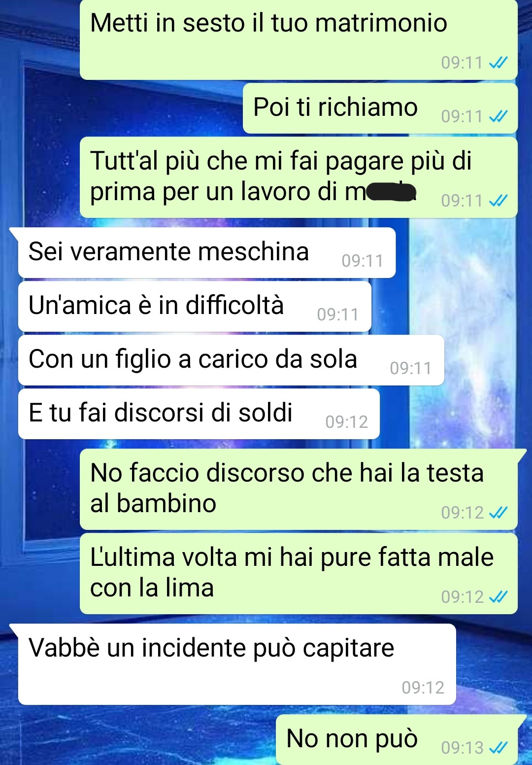Tap 'Vabbè un incidente può capitare' message
Screen dimensions: 532x765
[x=237, y=664]
